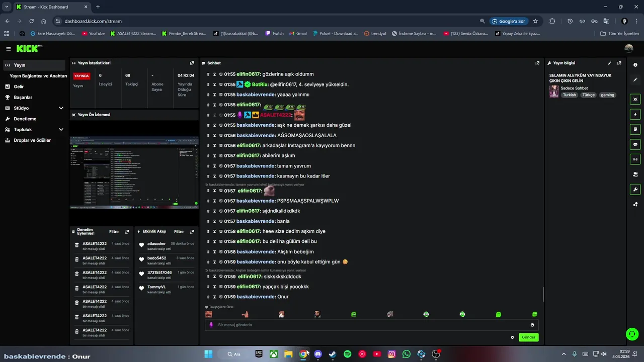644x362 pixels.
Task: Click the Google'a Sor button in the address bar
Action: [509, 21]
